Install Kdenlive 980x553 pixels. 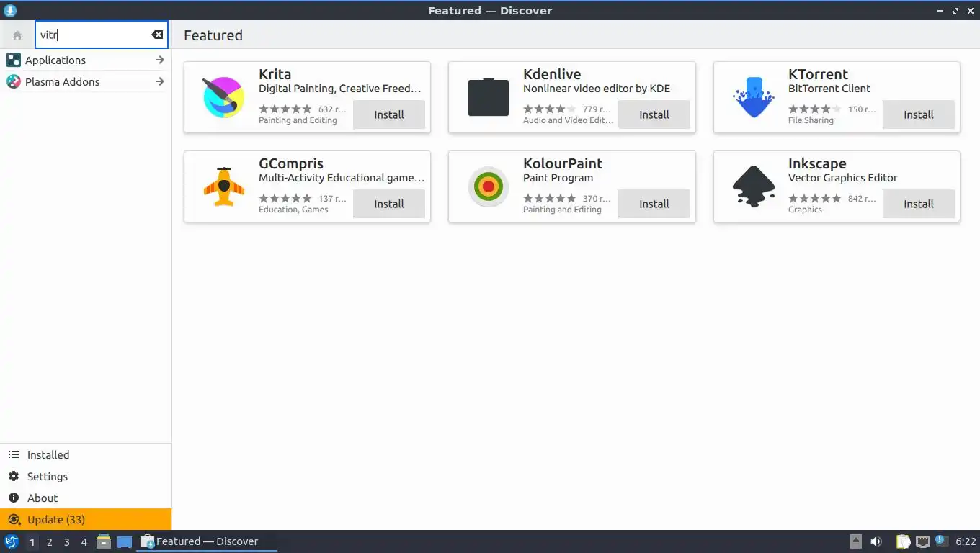[654, 114]
